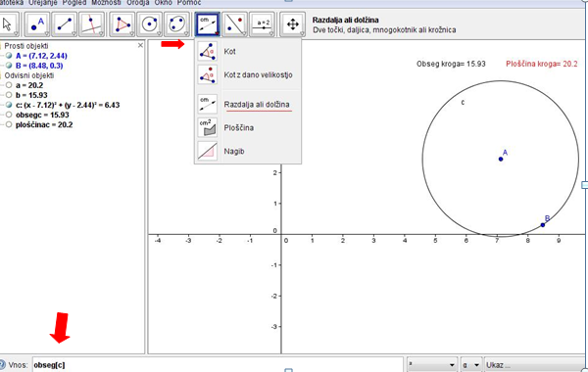Show object a = 20.2

coord(9,85)
